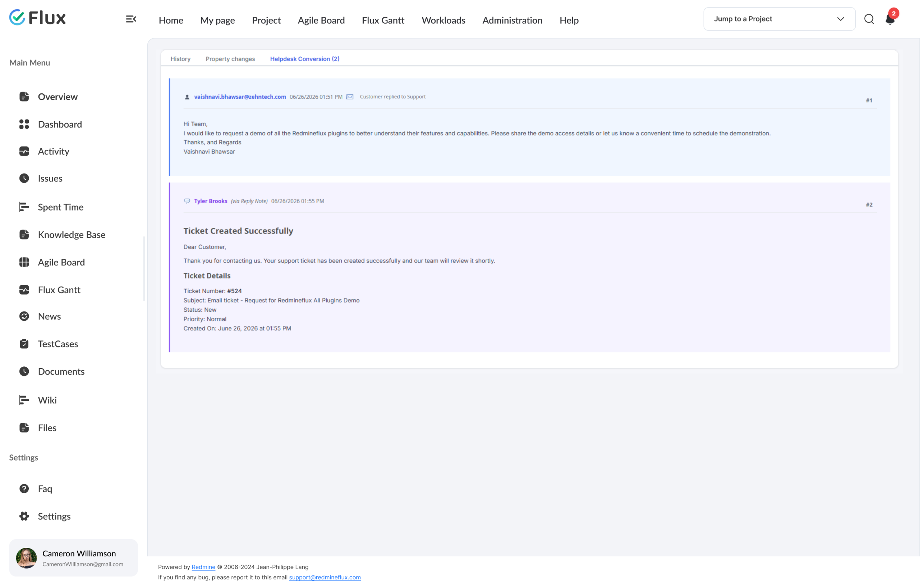Screen dimensions: 920x588
Task: Click 'Status: New' line
Action: [x=199, y=310]
